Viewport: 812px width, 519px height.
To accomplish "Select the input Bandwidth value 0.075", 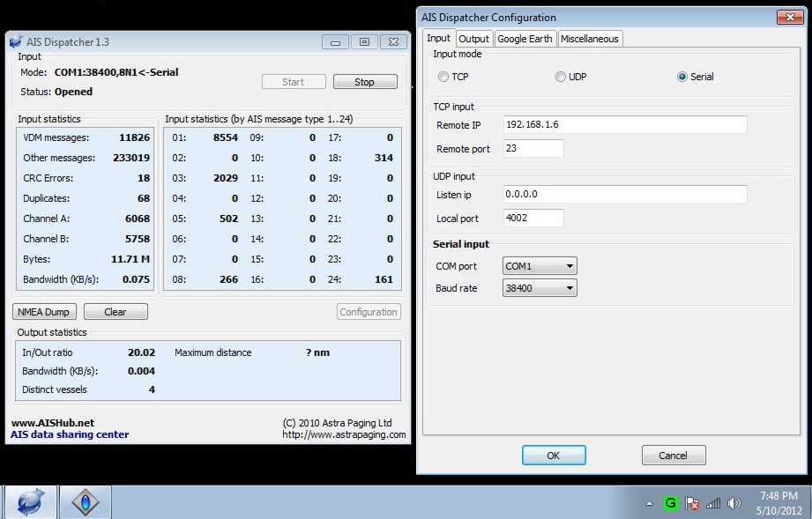I will [x=136, y=279].
